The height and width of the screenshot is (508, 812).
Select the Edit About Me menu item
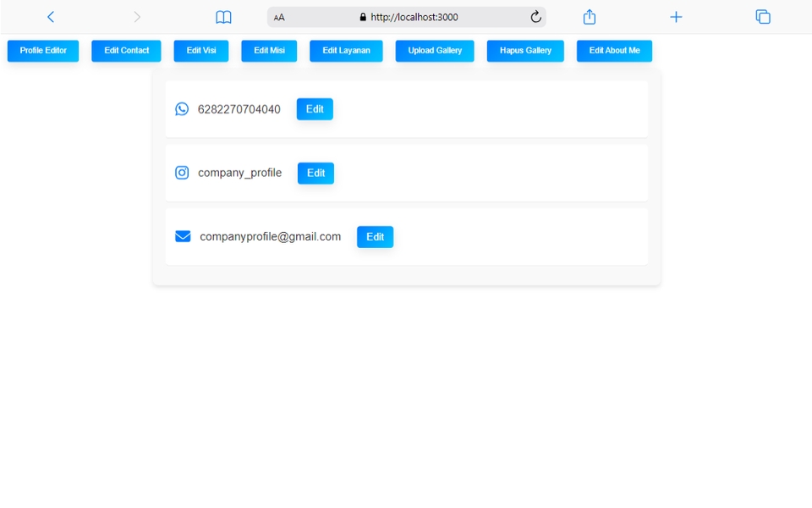[x=614, y=51]
